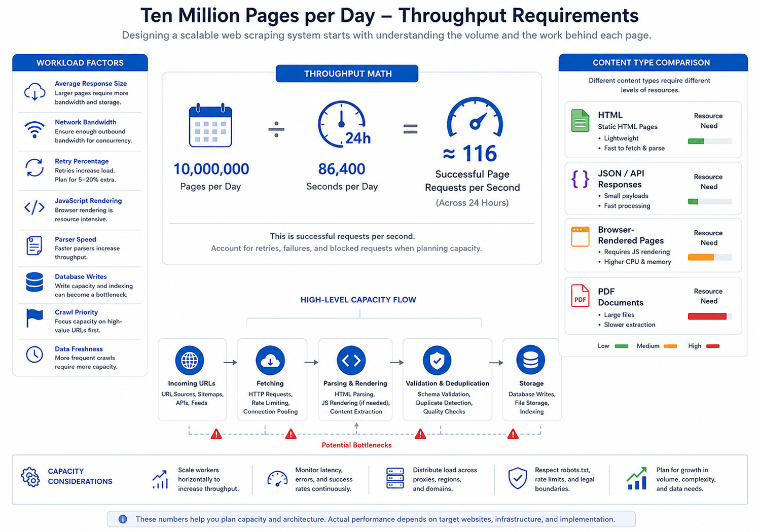The width and height of the screenshot is (760, 532).
Task: Click the circular arrows Retry Percentage icon
Action: tap(34, 168)
